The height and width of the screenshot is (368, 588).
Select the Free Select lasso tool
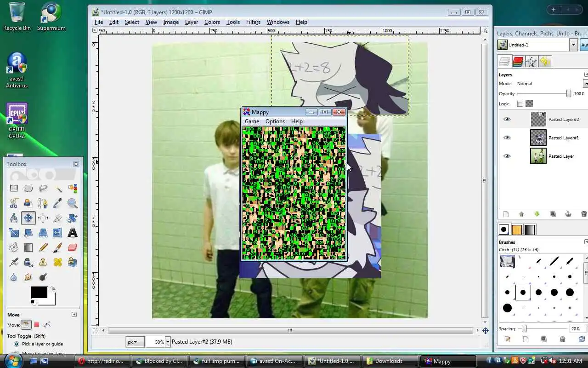pos(43,189)
